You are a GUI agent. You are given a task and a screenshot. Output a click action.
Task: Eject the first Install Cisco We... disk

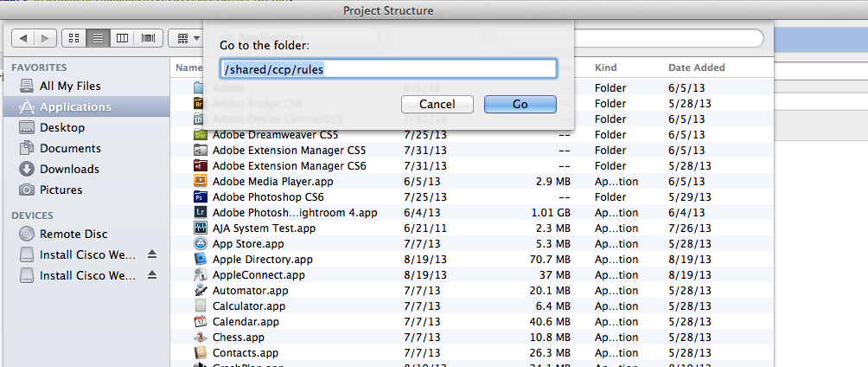pyautogui.click(x=152, y=254)
